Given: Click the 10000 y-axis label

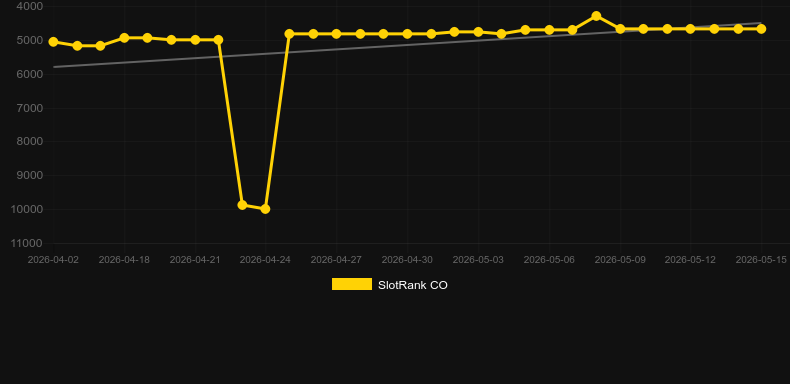Looking at the screenshot, I should (27, 209).
